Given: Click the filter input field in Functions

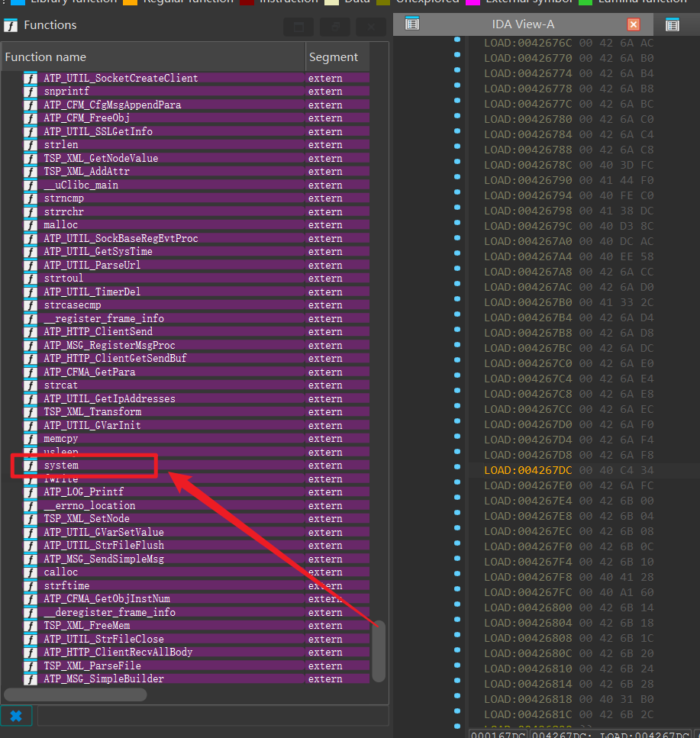Looking at the screenshot, I should pos(212,716).
